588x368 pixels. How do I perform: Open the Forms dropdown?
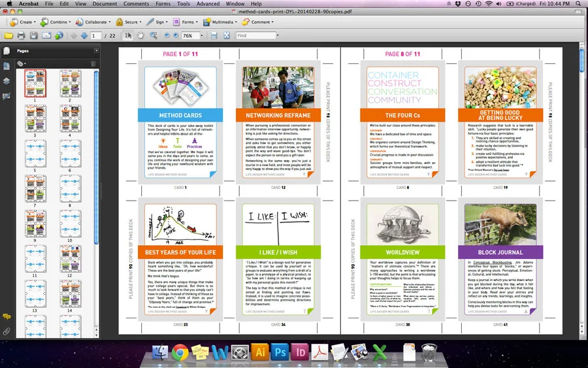point(186,22)
